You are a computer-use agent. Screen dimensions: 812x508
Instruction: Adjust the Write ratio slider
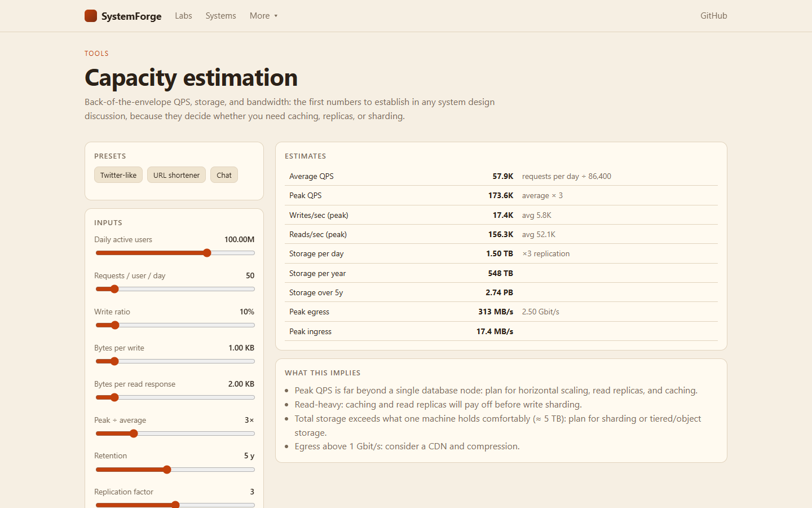(x=175, y=325)
